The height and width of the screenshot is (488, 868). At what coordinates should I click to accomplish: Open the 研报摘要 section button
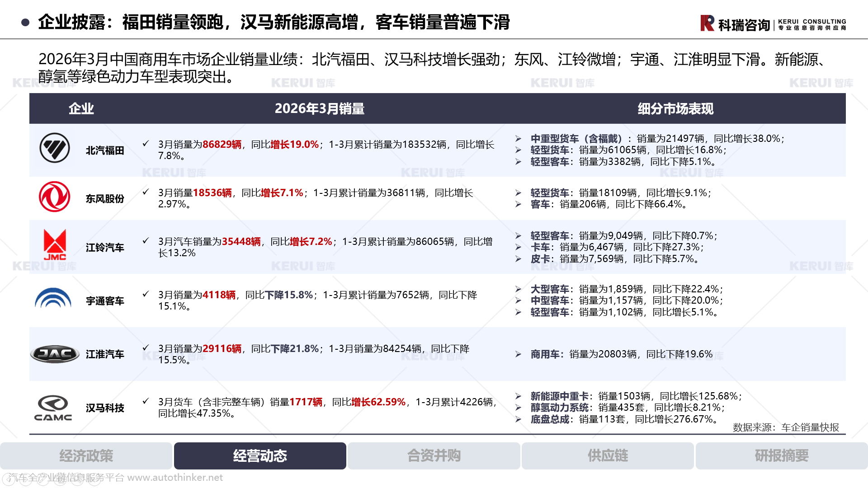pyautogui.click(x=781, y=455)
